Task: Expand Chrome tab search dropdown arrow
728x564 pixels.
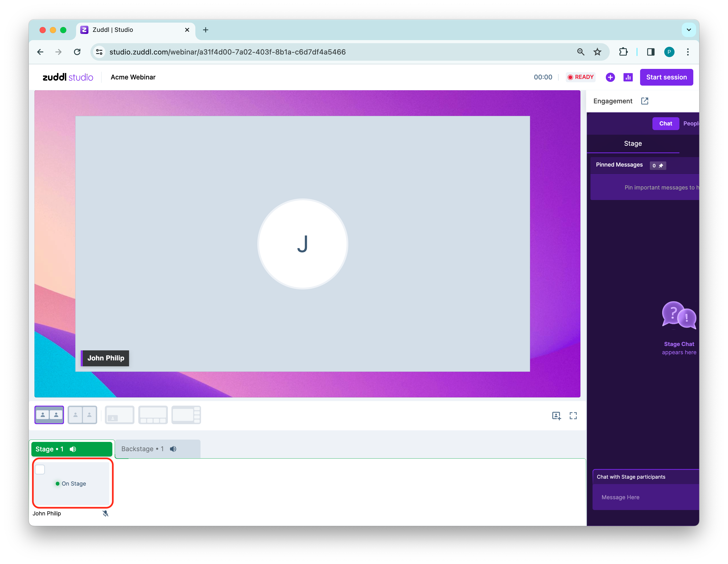Action: (689, 30)
